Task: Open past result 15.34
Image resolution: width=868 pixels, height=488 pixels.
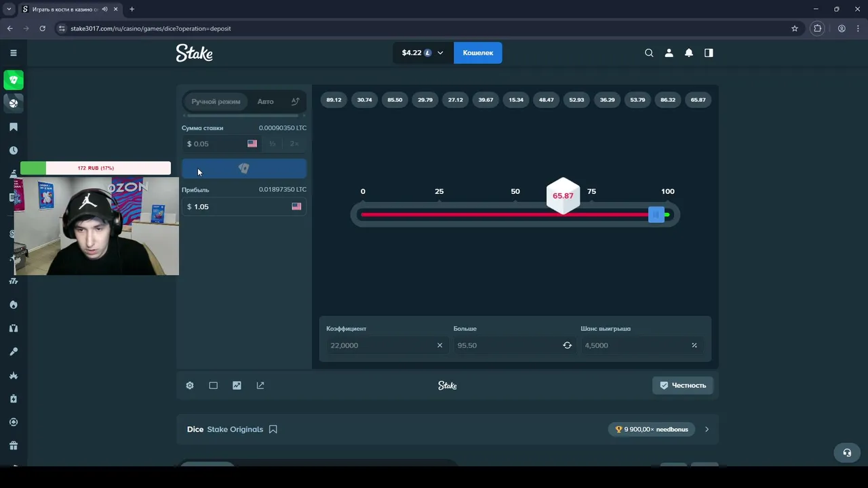Action: point(516,100)
